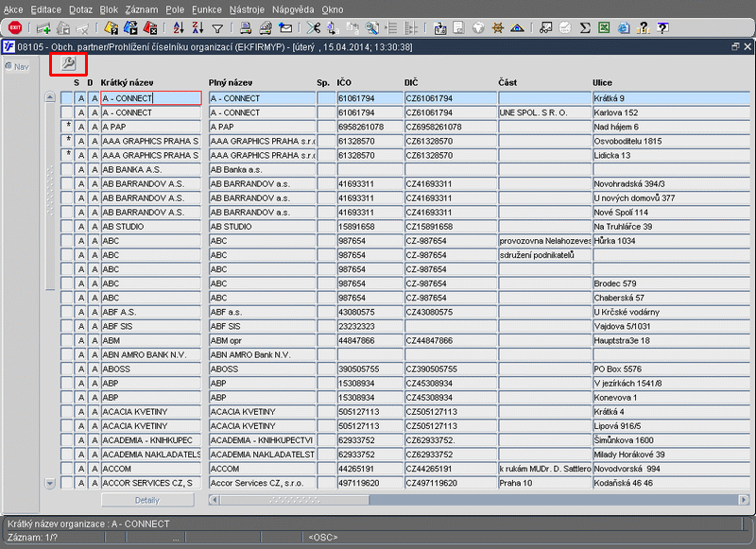Click the scroll down arrow beside the table

50,483
